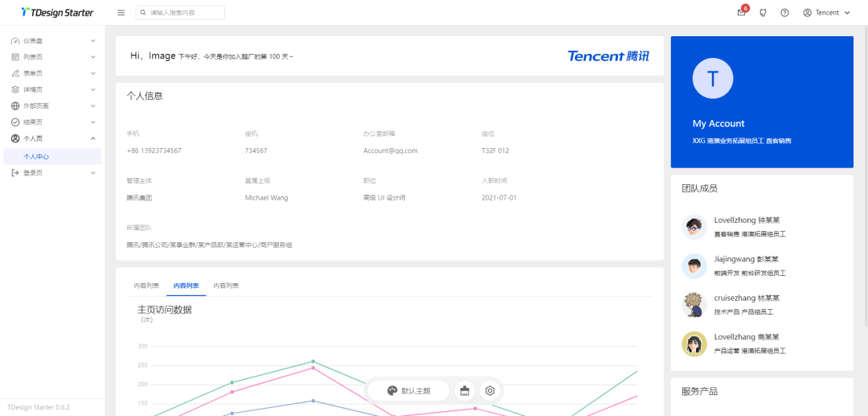Click in the search input field
868x416 pixels.
180,13
